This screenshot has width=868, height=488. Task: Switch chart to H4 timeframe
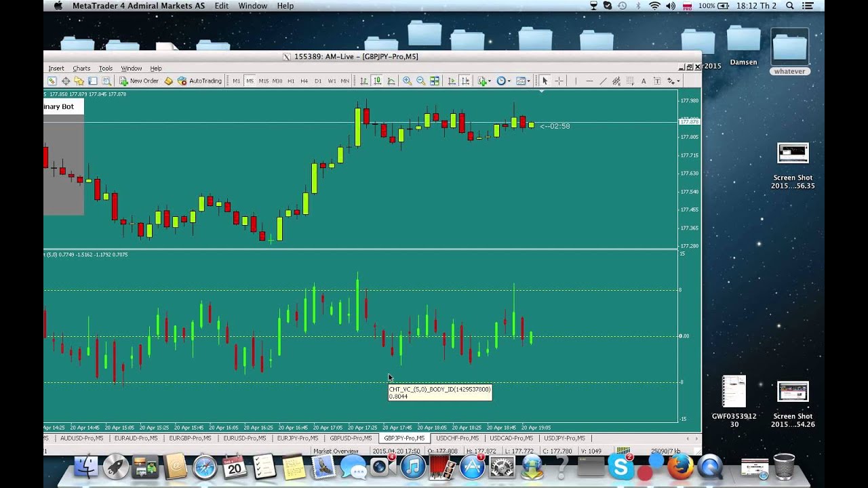coord(304,81)
